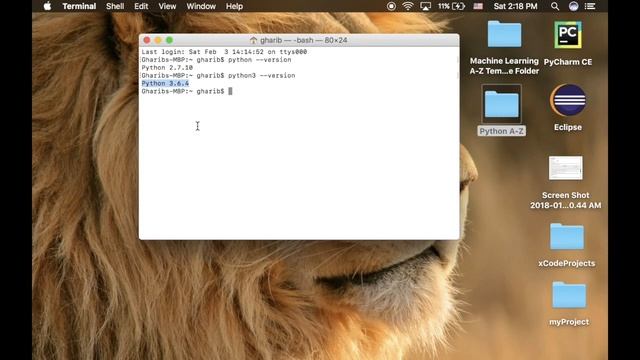Open the Help menu

234,6
